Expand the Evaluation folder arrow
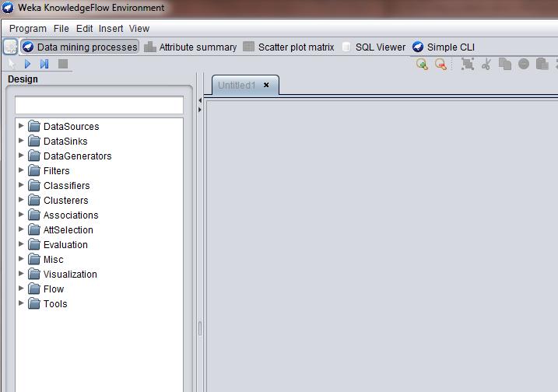The image size is (558, 392). click(x=21, y=243)
